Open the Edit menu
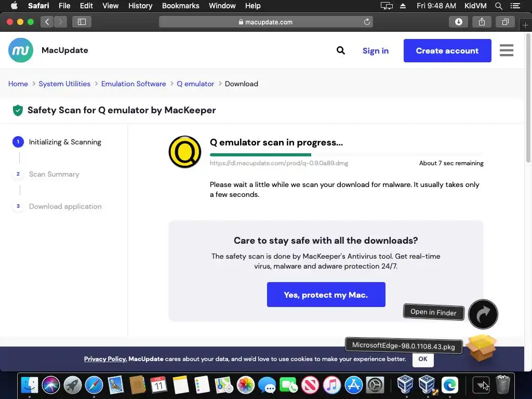Viewport: 532px width, 399px height. coord(86,6)
